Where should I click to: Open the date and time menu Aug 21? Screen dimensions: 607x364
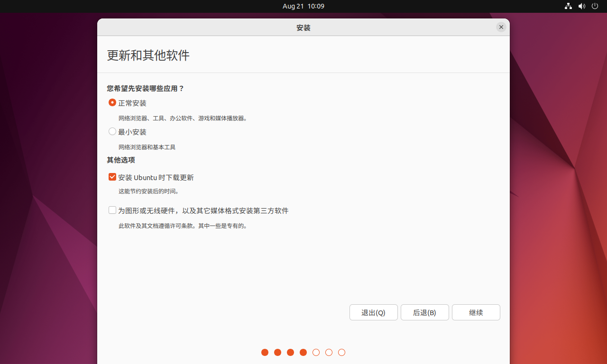303,6
